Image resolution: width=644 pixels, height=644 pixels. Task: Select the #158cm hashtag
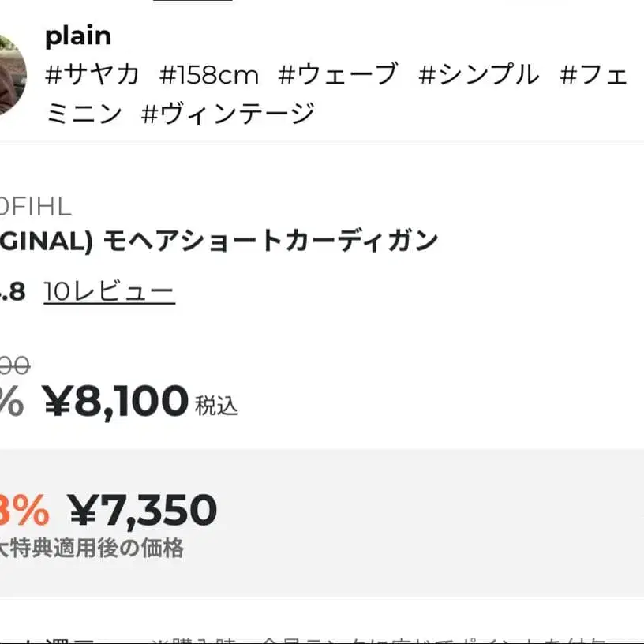click(209, 75)
